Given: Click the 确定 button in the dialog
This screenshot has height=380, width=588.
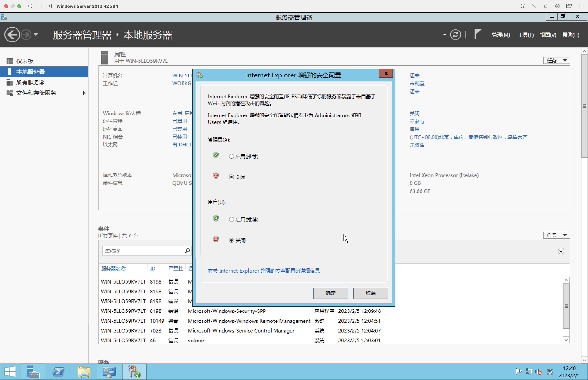Looking at the screenshot, I should 331,293.
